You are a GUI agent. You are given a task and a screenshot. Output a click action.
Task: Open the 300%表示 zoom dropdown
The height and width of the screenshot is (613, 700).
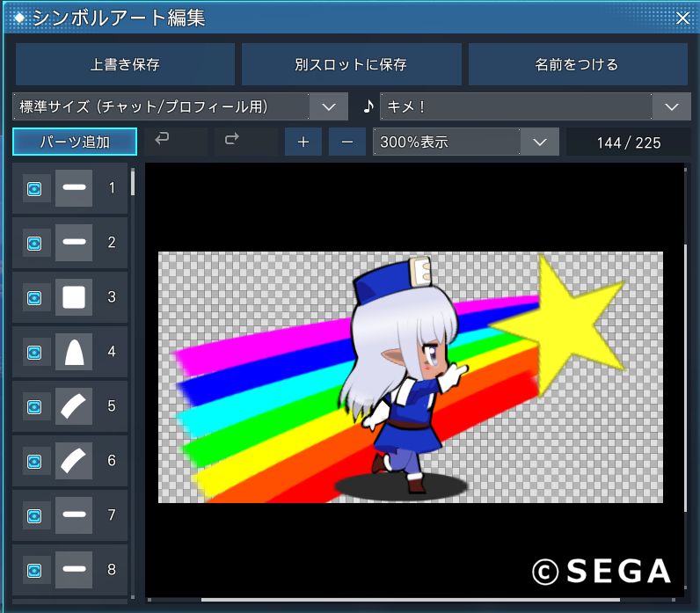coord(465,142)
